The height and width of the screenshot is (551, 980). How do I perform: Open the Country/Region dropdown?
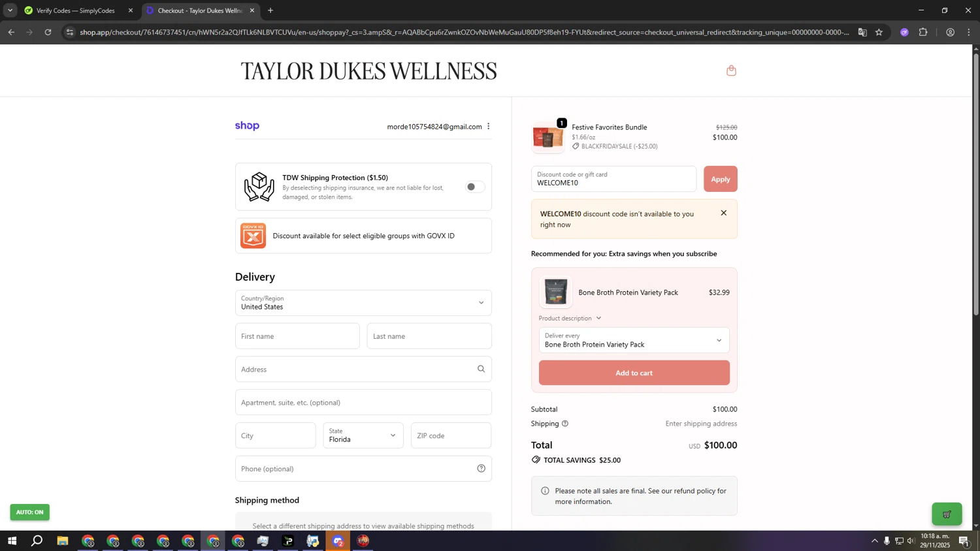tap(363, 303)
